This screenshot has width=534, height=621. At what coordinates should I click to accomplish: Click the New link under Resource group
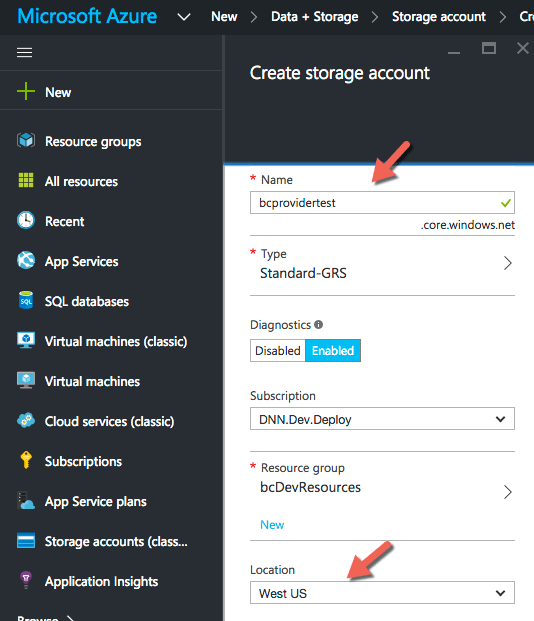pos(272,525)
